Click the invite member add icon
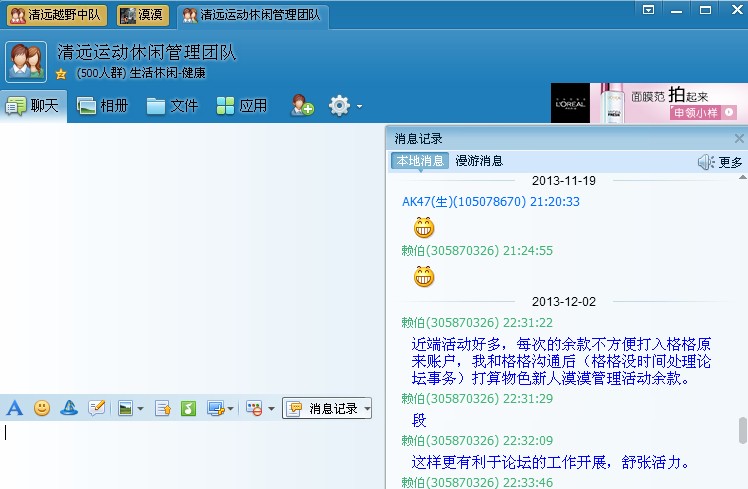This screenshot has width=748, height=489. point(302,105)
